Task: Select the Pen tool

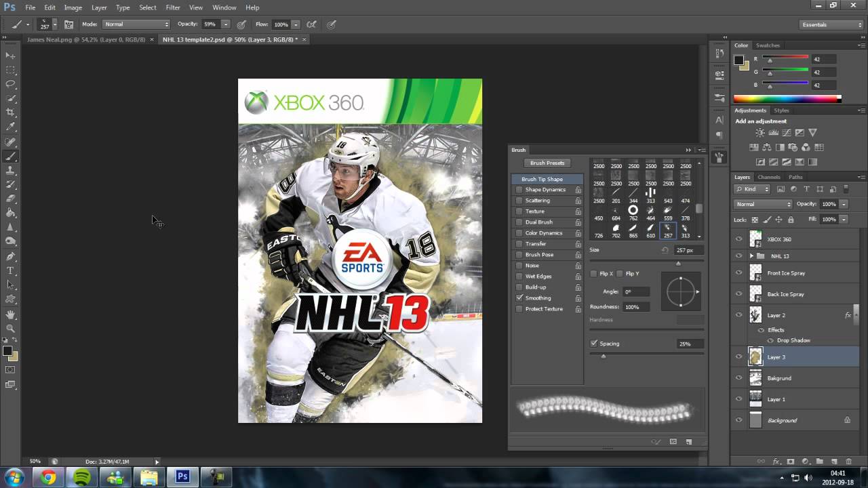Action: pos(10,256)
